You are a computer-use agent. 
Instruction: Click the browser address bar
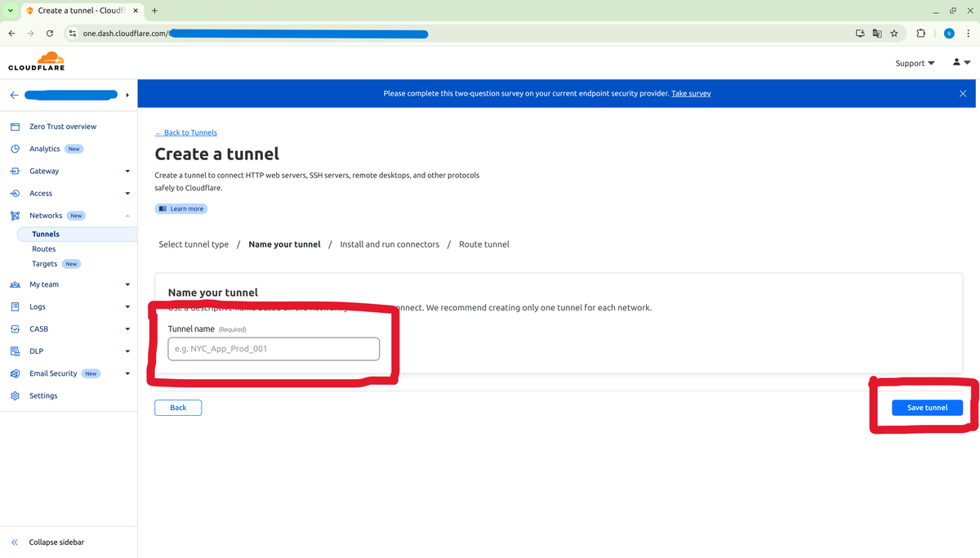click(457, 33)
